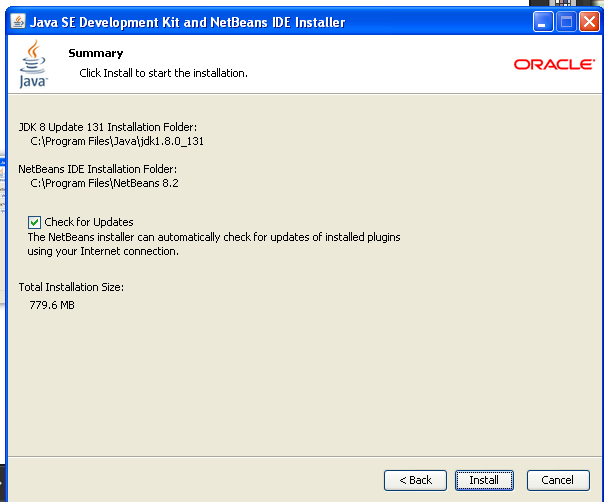Click the JDK 8 Update 131 Installation Folder label

pyautogui.click(x=108, y=127)
